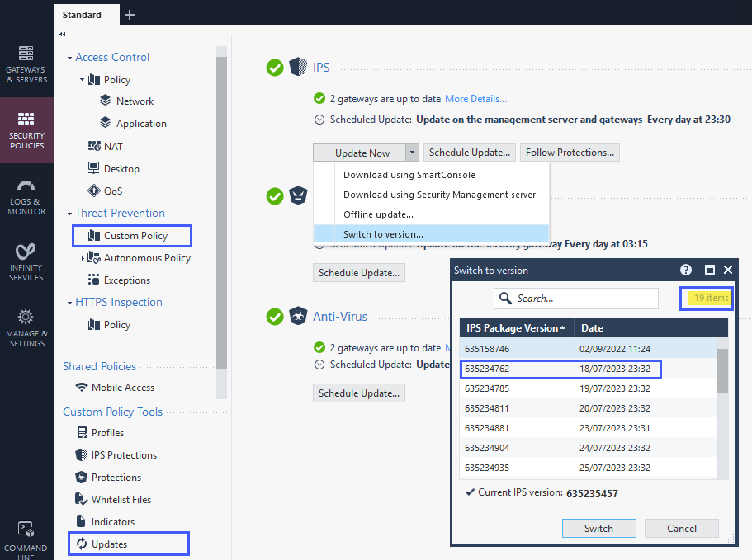Select IPS package version 635234762 row
Image resolution: width=752 pixels, height=560 pixels.
560,369
